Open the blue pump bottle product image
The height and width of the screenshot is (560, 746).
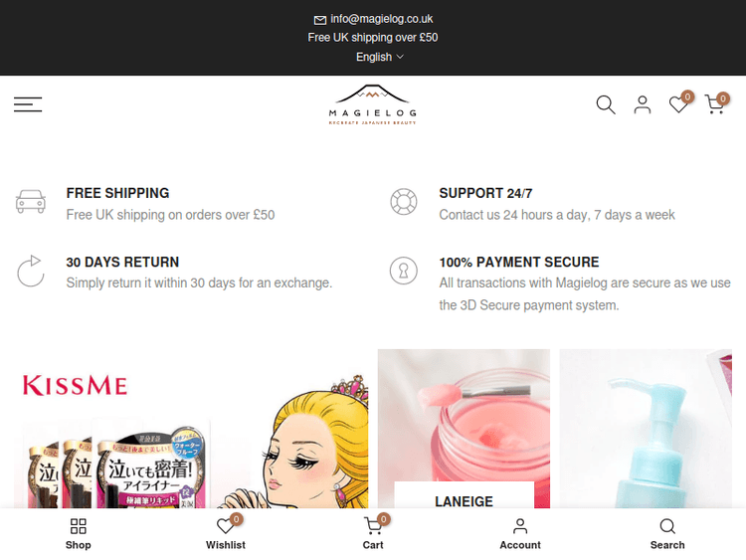646,429
